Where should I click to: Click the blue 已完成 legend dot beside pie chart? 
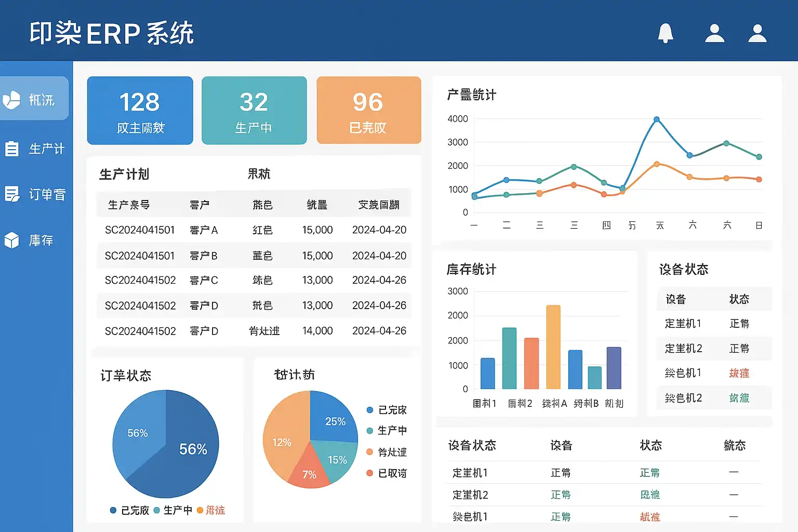tap(370, 410)
